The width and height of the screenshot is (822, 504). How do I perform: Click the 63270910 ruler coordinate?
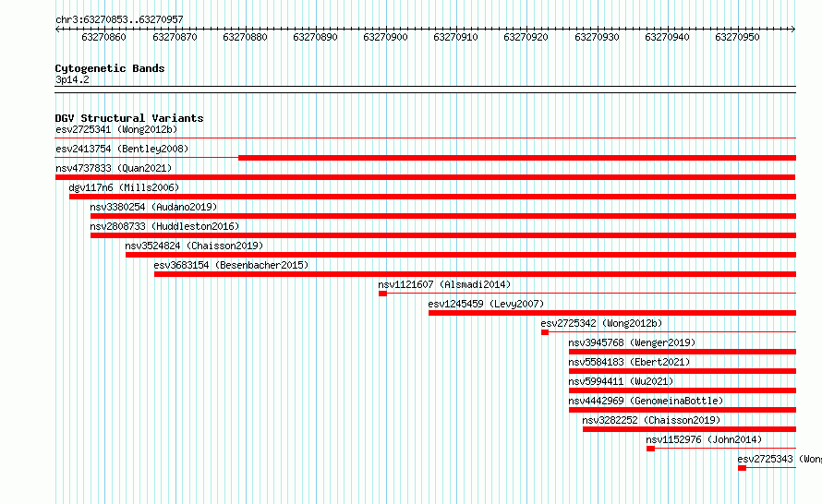[455, 37]
